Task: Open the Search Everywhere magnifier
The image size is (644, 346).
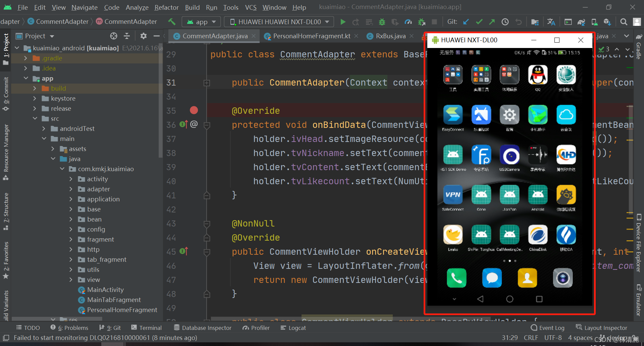Action: tap(624, 22)
